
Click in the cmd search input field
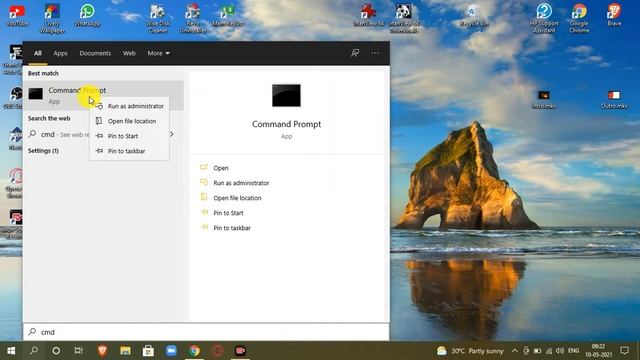pos(206,332)
